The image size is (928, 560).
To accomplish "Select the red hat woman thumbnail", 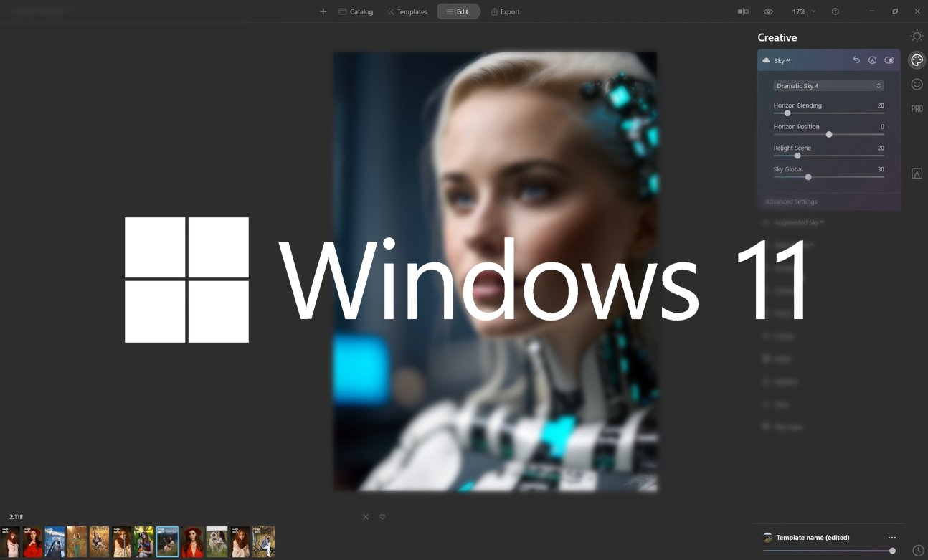I will point(192,542).
